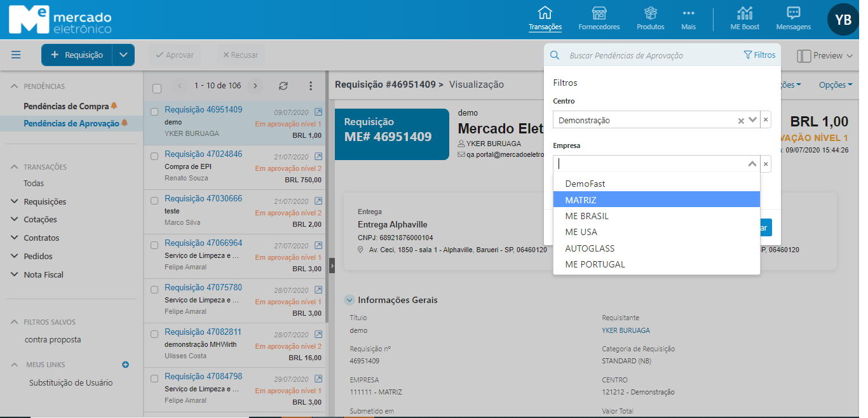This screenshot has height=418, width=868.
Task: Open Pendências de Compra
Action: click(66, 106)
